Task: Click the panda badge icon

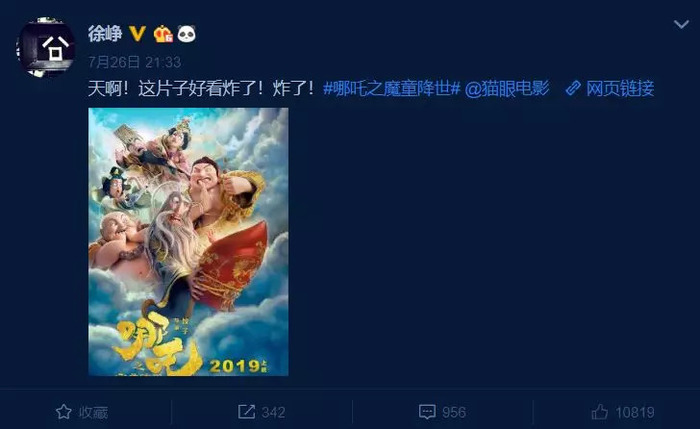Action: tap(187, 34)
